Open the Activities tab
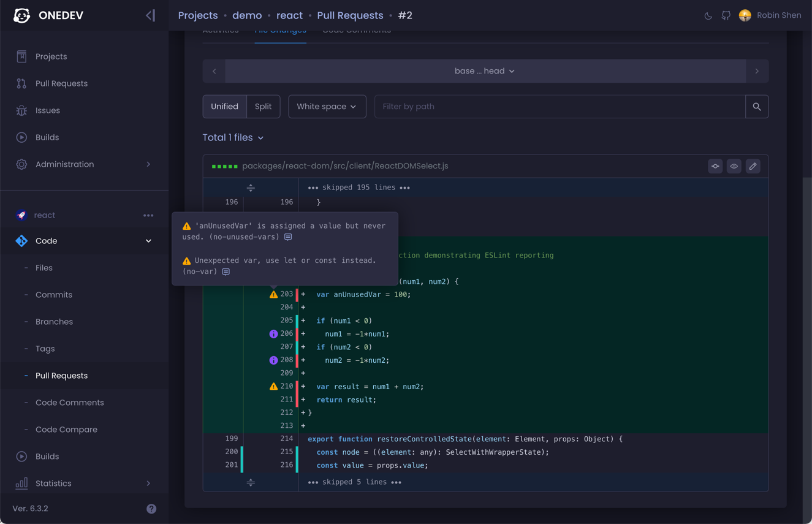 tap(221, 29)
